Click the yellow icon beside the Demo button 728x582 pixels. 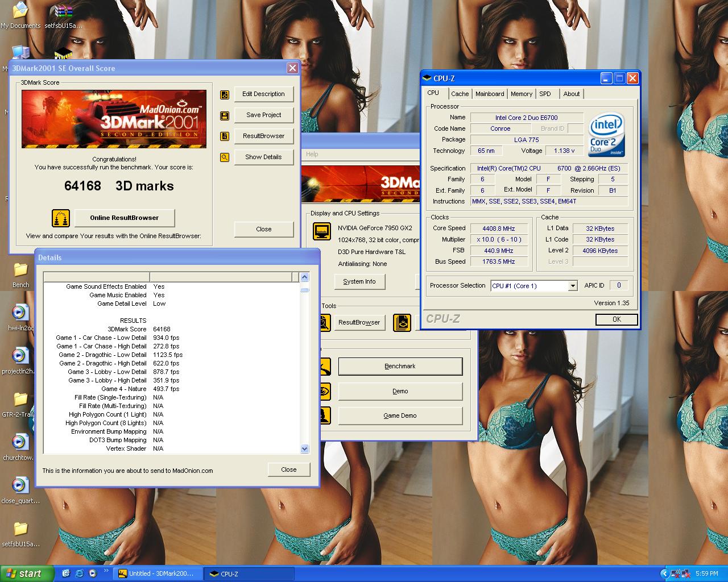(324, 391)
